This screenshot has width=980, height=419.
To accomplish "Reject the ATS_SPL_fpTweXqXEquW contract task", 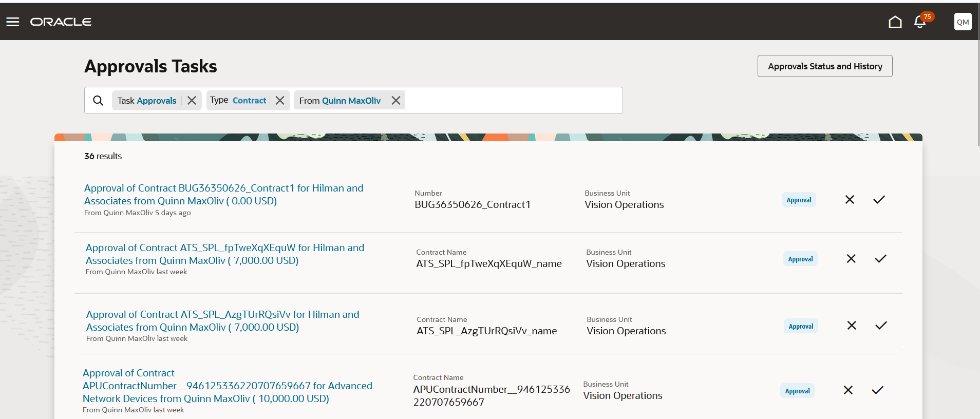I will [851, 258].
